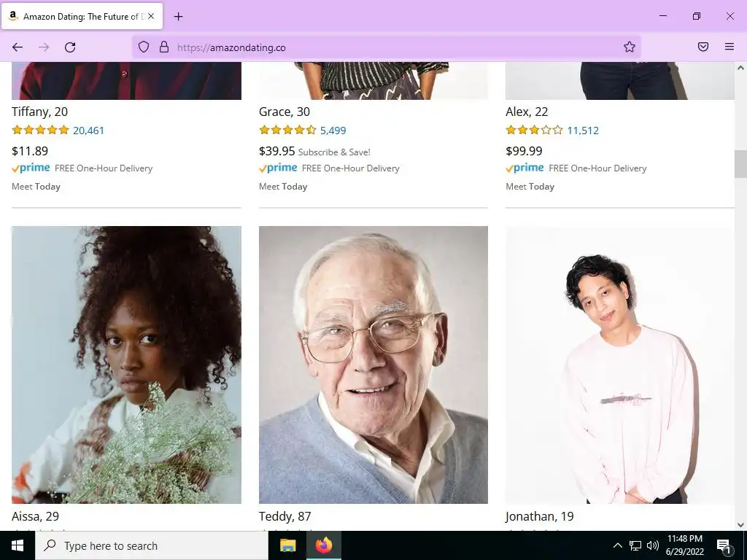Focus the amazondating.co address bar
The height and width of the screenshot is (560, 747).
386,47
